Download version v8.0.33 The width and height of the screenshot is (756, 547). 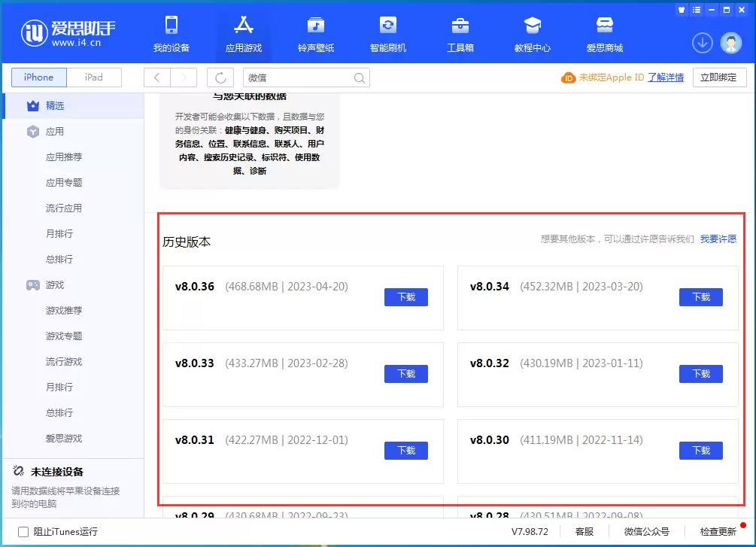(406, 374)
